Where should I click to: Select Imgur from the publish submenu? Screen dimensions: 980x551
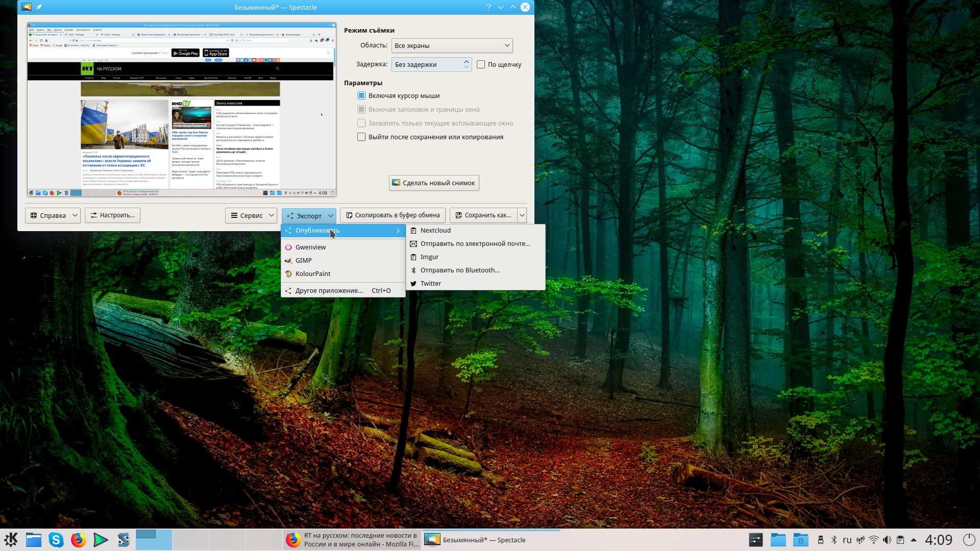429,257
